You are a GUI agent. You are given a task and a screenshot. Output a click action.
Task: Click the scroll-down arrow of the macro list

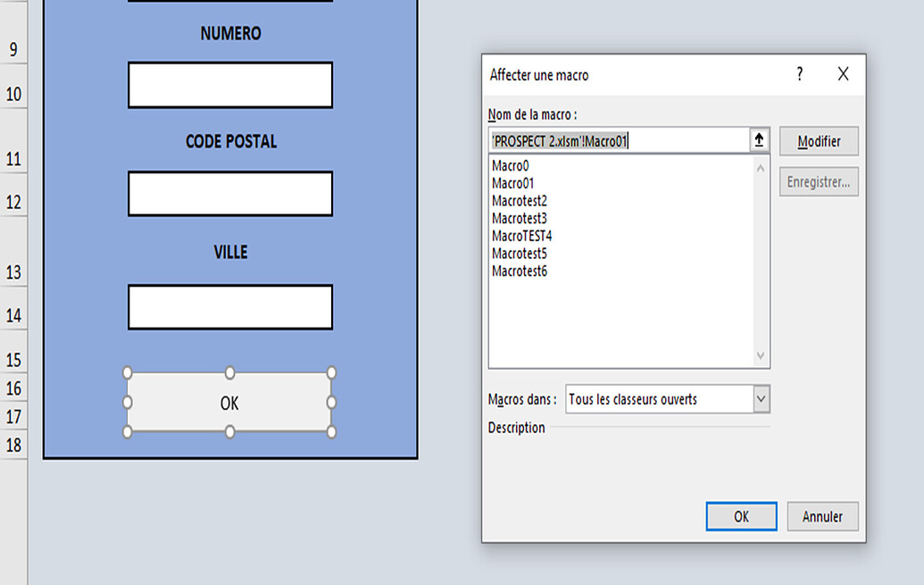click(x=761, y=355)
